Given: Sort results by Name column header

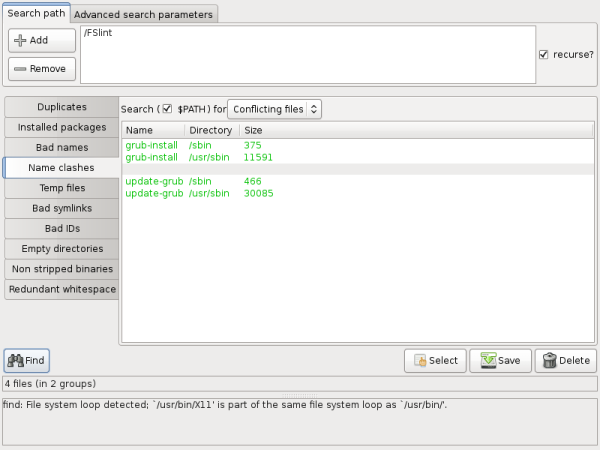Looking at the screenshot, I should (152, 130).
